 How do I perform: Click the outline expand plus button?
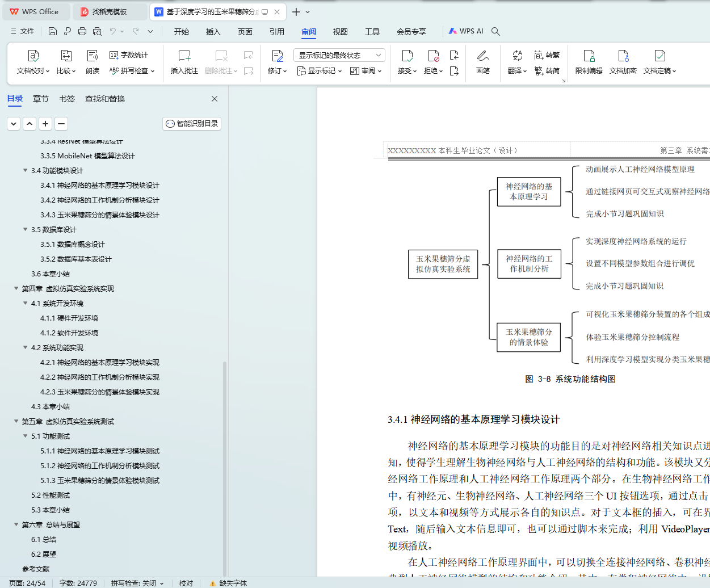pyautogui.click(x=45, y=124)
